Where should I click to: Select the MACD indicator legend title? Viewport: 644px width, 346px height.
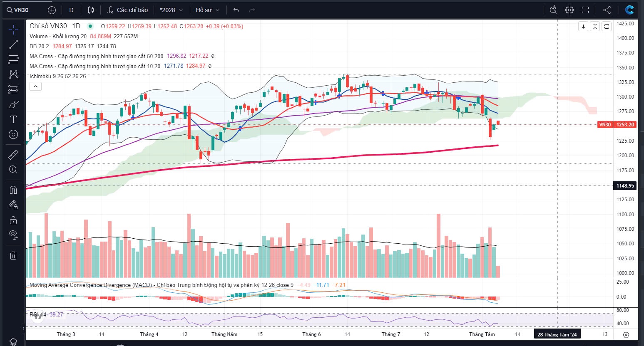161,285
